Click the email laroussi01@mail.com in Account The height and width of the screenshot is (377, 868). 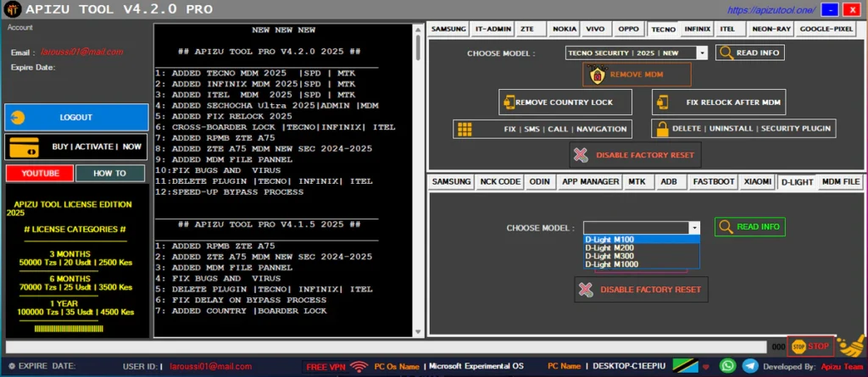(x=81, y=52)
